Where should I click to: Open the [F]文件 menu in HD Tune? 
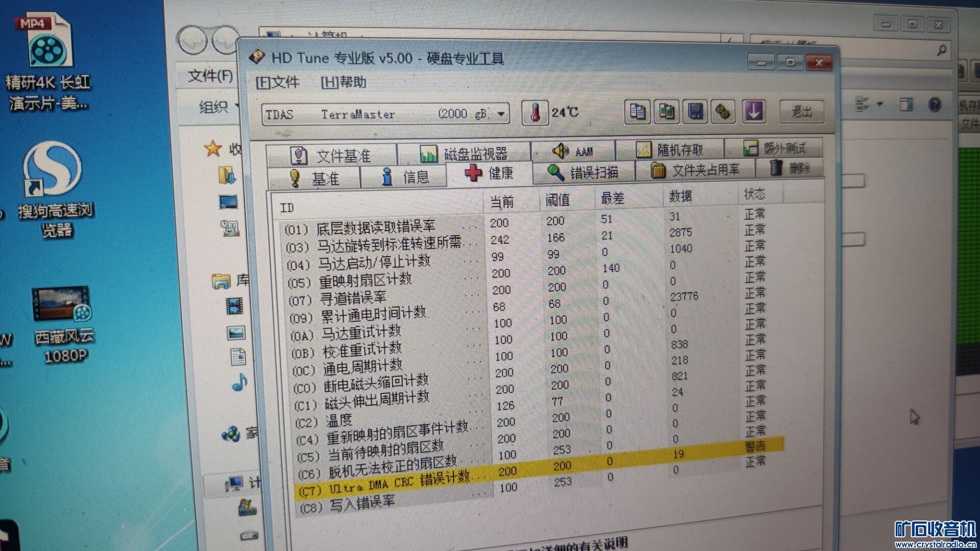pyautogui.click(x=278, y=82)
